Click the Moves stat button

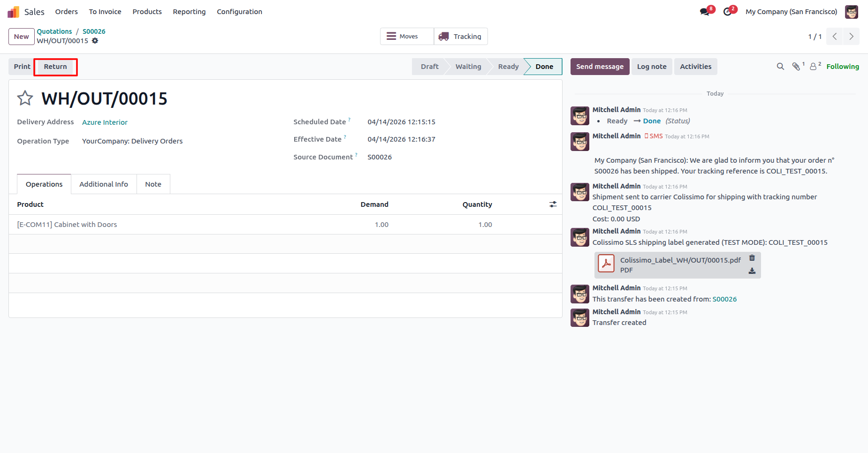(x=407, y=37)
